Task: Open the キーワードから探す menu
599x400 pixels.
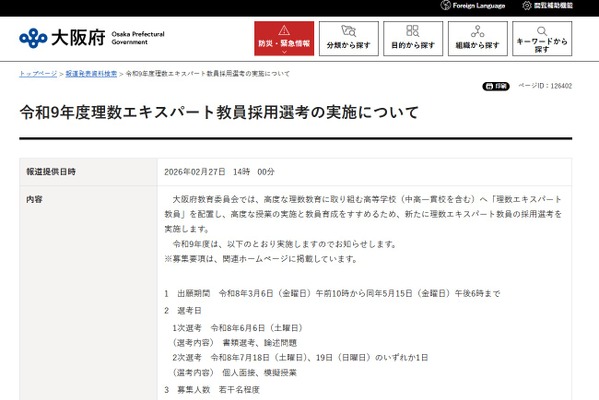Action: click(542, 39)
